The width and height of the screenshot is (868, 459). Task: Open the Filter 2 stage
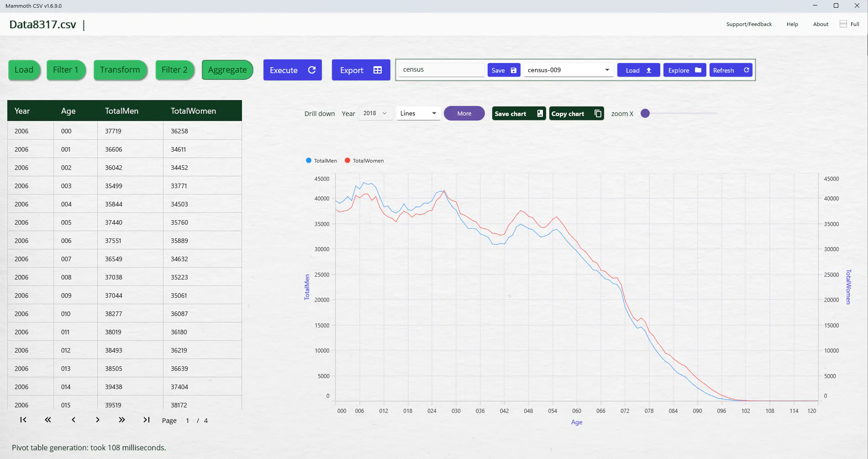pos(174,70)
